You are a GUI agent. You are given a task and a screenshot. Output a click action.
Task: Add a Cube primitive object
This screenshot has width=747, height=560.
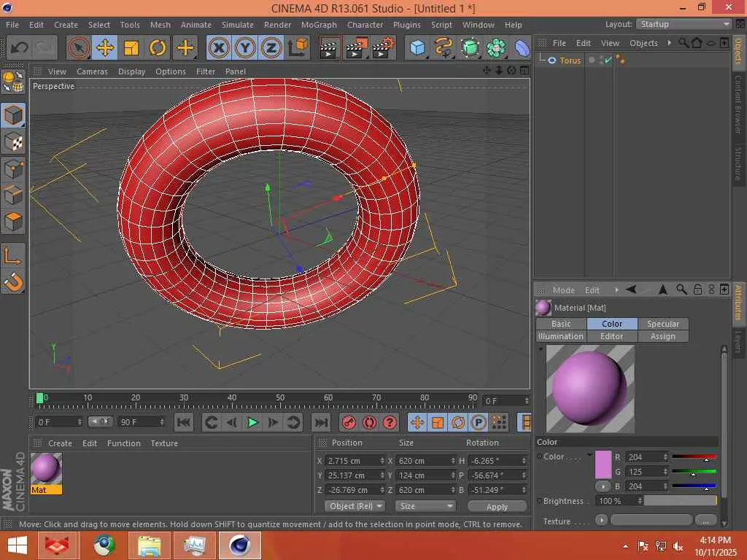point(417,48)
